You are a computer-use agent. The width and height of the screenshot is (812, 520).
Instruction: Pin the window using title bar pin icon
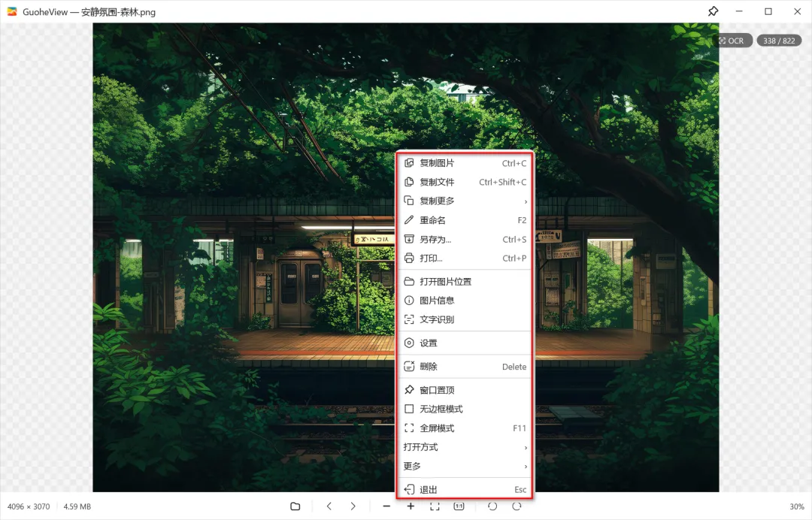(x=713, y=11)
